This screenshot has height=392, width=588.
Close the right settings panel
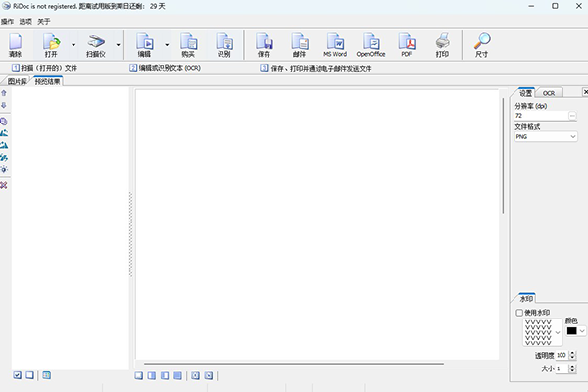pyautogui.click(x=585, y=92)
